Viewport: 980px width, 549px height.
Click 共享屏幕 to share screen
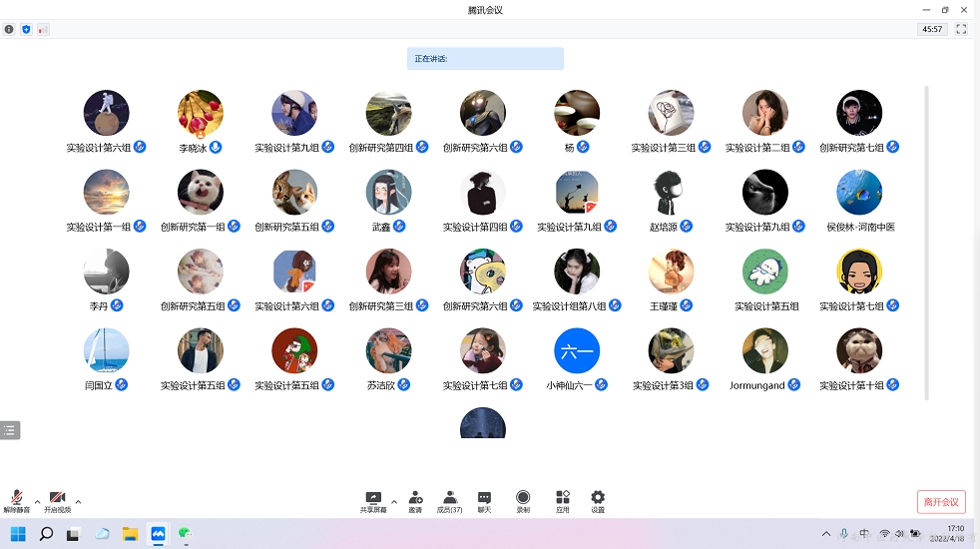tap(373, 500)
